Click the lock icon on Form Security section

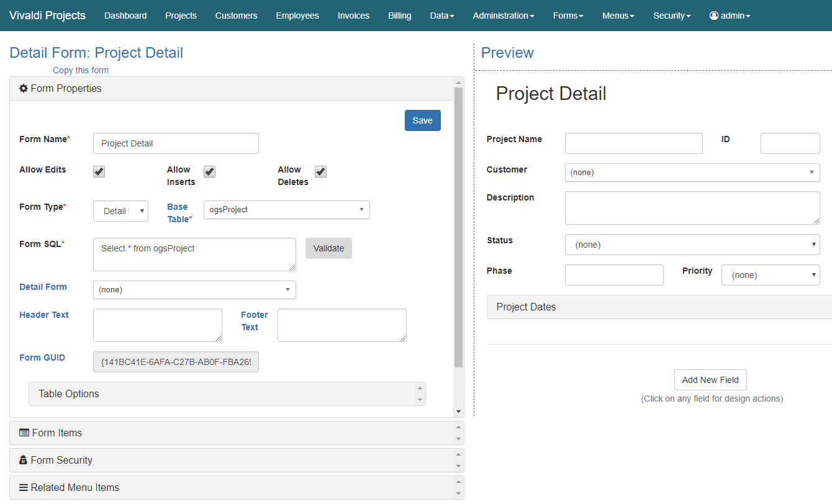point(24,460)
